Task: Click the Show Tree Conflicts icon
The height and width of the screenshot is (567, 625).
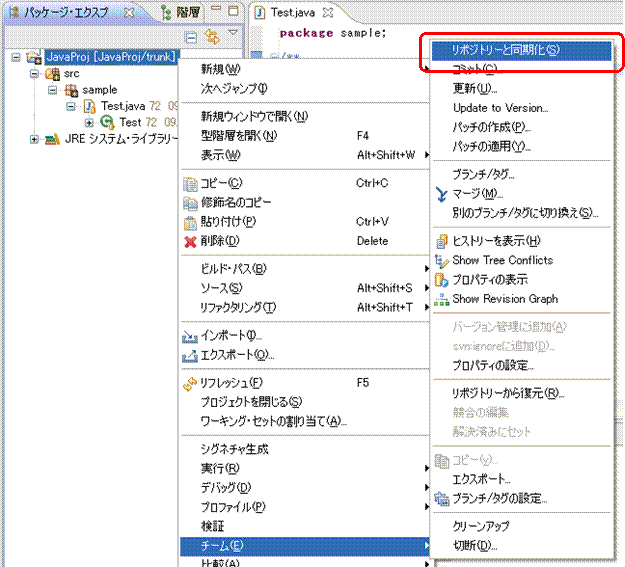Action: (442, 260)
